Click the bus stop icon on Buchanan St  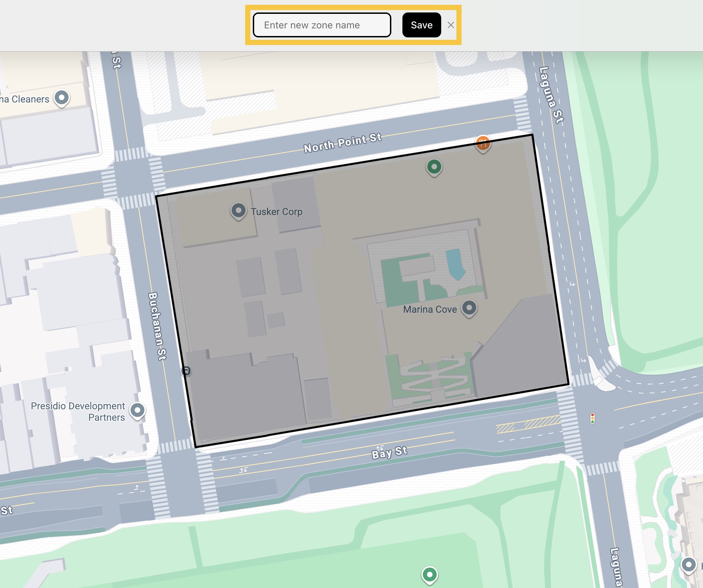[x=186, y=371]
